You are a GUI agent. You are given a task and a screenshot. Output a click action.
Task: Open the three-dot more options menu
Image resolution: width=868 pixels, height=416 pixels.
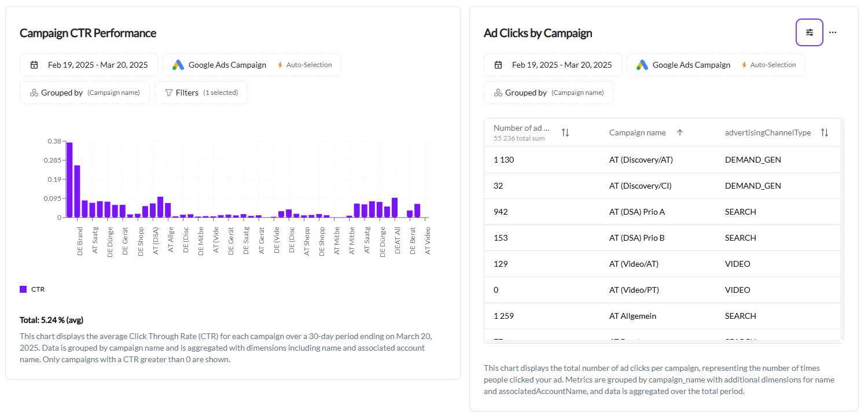832,32
